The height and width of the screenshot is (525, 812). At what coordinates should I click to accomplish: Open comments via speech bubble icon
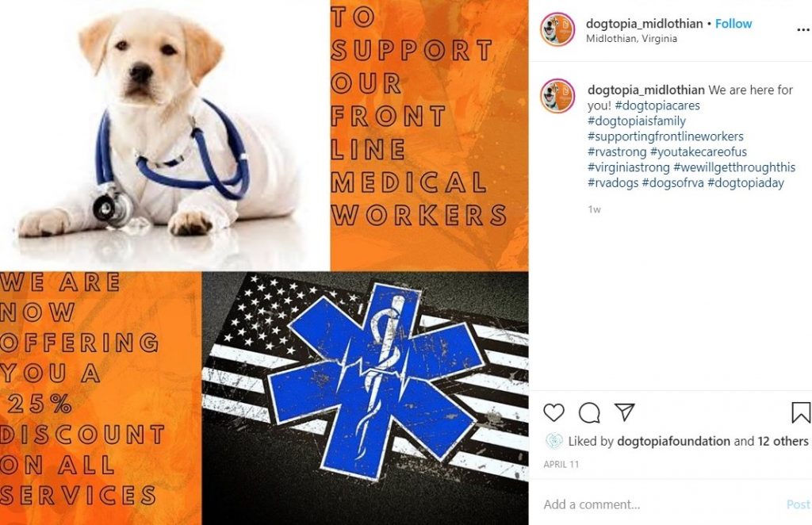pyautogui.click(x=589, y=412)
